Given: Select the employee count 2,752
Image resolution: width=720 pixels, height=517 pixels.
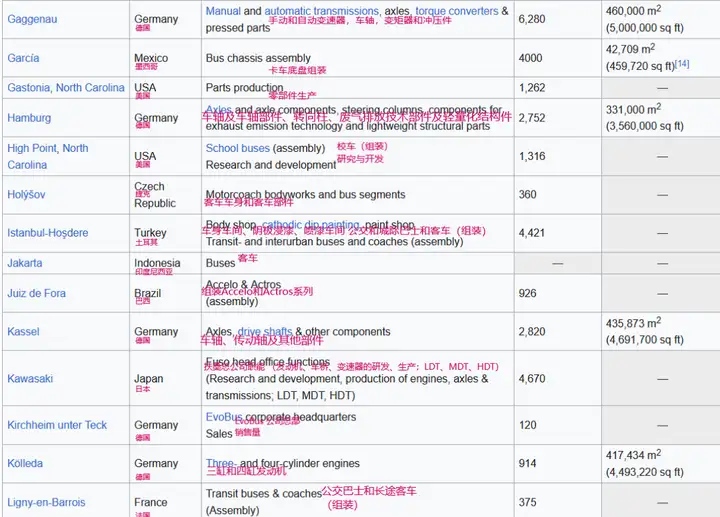Looking at the screenshot, I should [x=532, y=118].
